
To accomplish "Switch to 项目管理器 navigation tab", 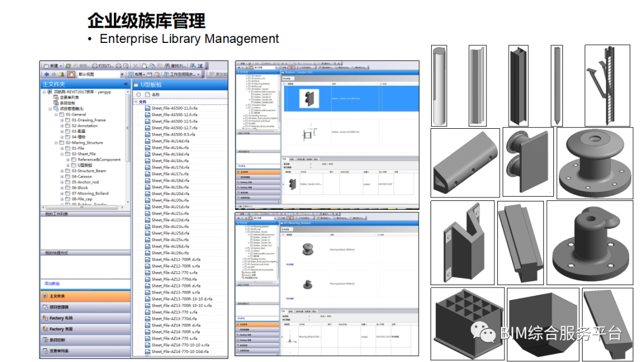I will point(85,307).
